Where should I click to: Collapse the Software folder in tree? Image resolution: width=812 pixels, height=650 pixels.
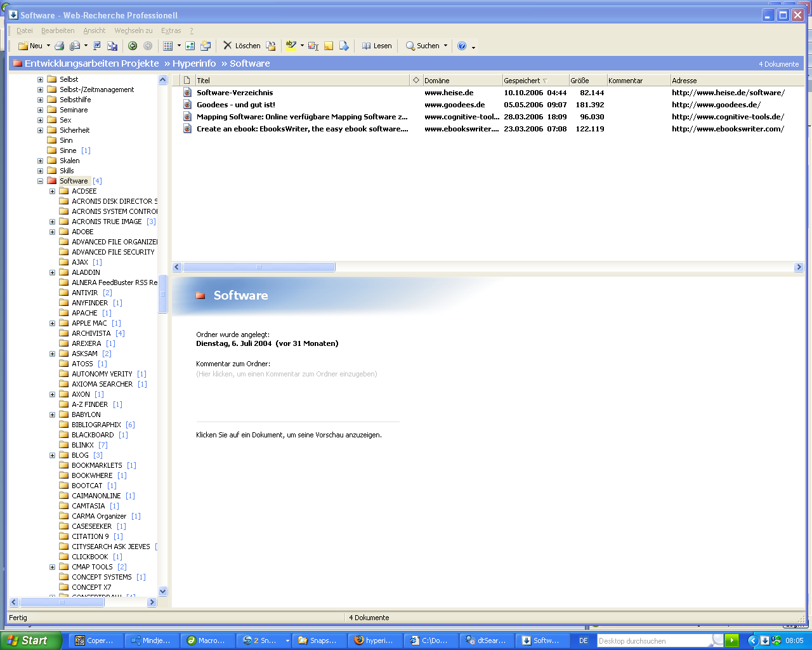point(41,181)
